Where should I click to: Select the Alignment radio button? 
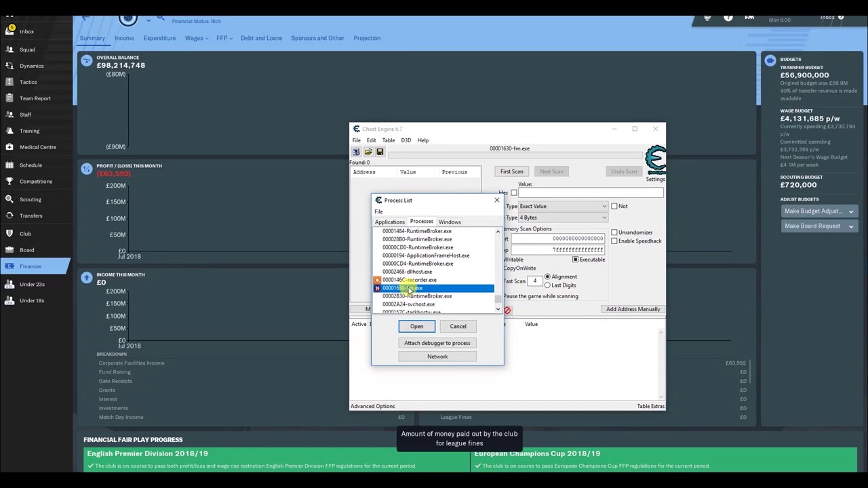[547, 277]
